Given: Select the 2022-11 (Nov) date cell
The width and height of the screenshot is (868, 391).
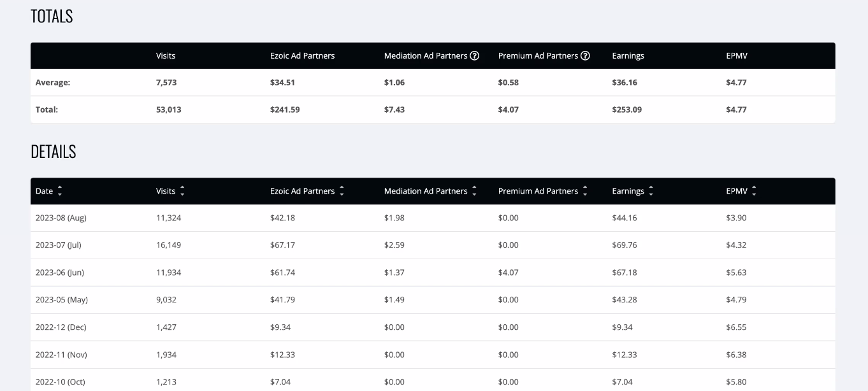Looking at the screenshot, I should [61, 355].
